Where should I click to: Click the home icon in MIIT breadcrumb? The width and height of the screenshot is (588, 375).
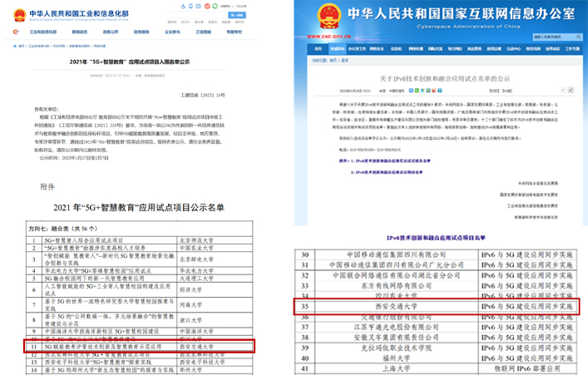tap(15, 46)
